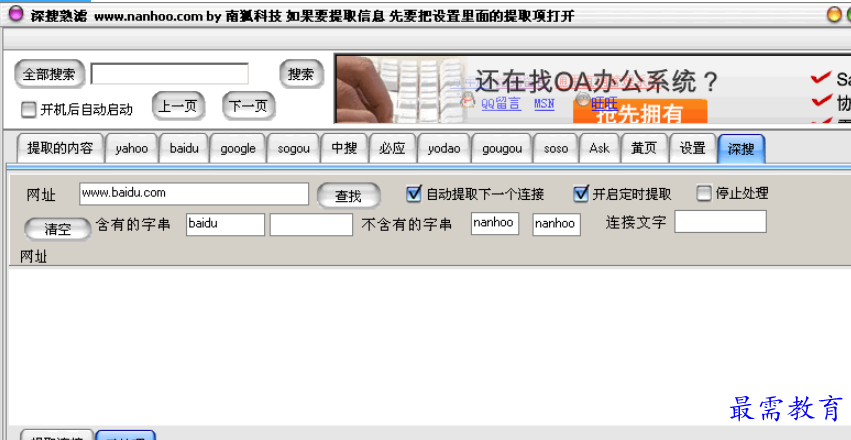The image size is (851, 440).
Task: Check the 停止处理 checkbox
Action: [704, 193]
